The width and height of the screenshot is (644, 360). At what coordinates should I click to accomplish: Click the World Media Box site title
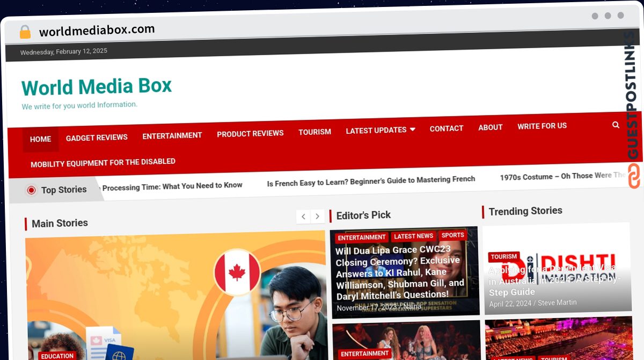pyautogui.click(x=97, y=87)
